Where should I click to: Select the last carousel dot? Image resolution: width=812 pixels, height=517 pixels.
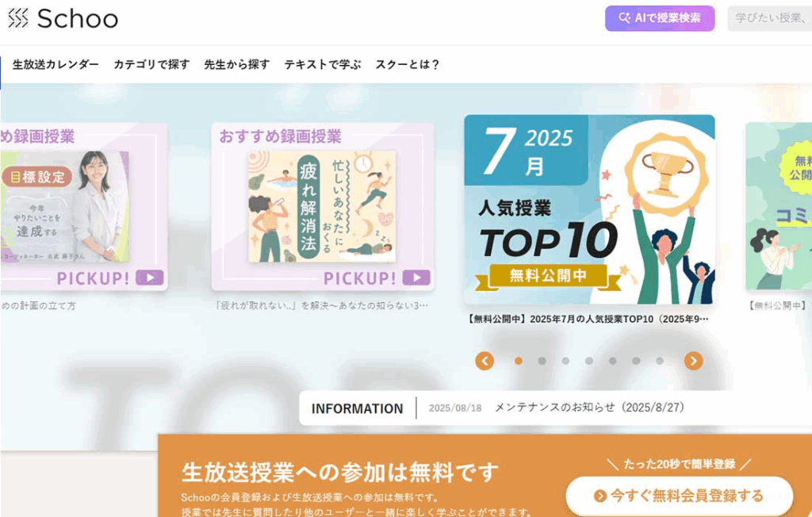(x=659, y=361)
